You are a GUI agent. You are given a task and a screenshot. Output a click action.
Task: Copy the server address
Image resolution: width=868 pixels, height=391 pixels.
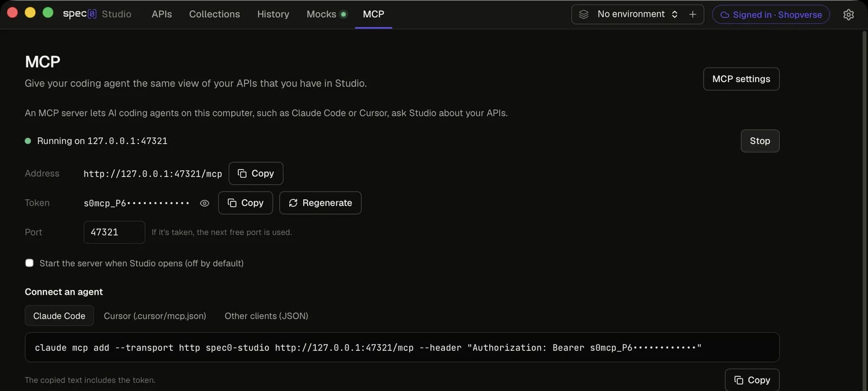tap(256, 173)
